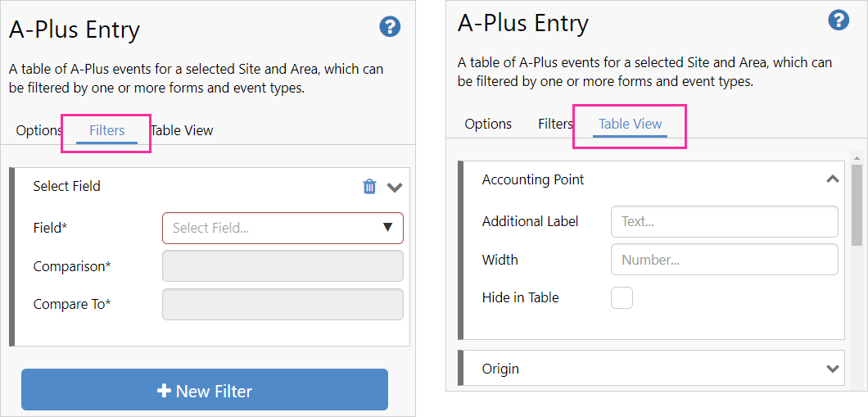868x417 pixels.
Task: Select Options tab in left panel
Action: [x=38, y=130]
